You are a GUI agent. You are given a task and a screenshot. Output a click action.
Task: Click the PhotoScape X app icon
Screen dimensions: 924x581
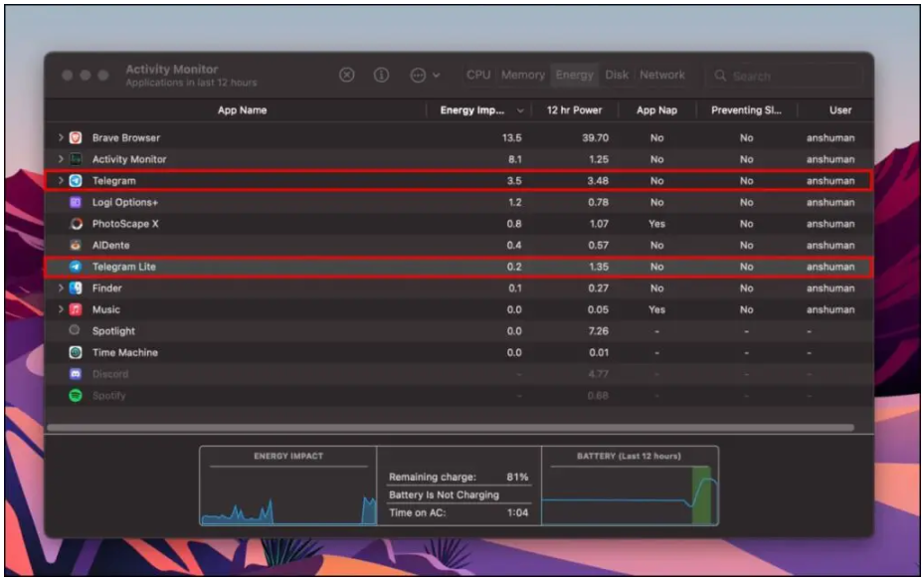[76, 224]
